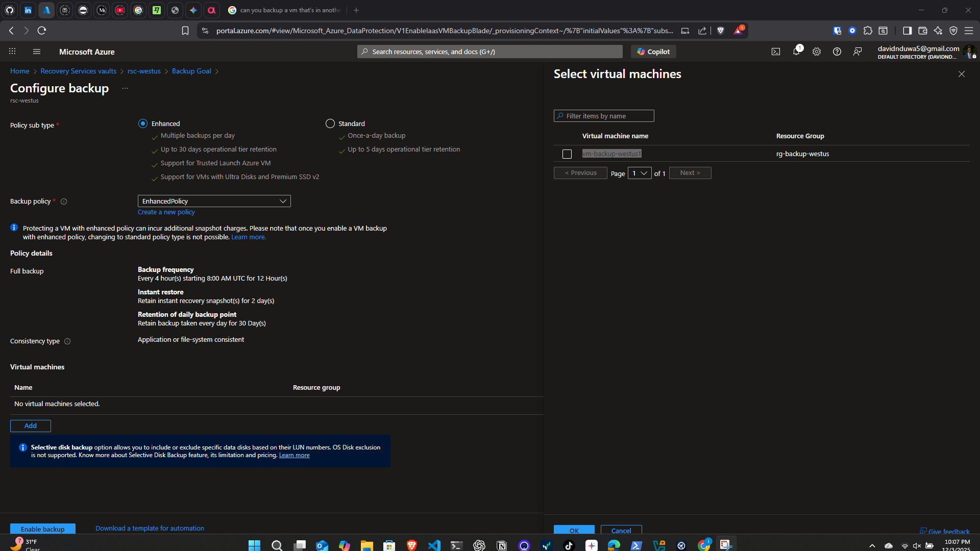Open the browser extensions puzzle icon
Screen dimensions: 980x551
click(x=868, y=31)
